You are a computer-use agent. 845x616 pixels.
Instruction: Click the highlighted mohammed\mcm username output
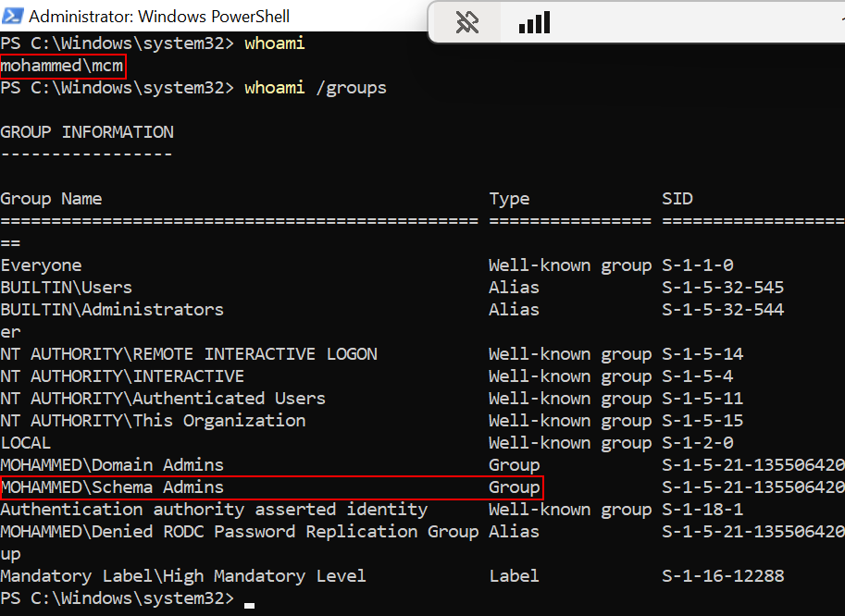[62, 66]
